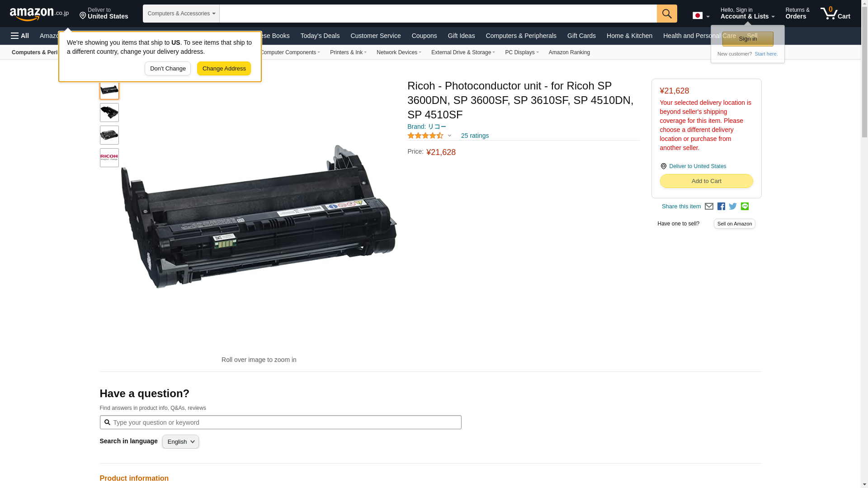
Task: Open the Gift Cards nav item
Action: pos(581,36)
